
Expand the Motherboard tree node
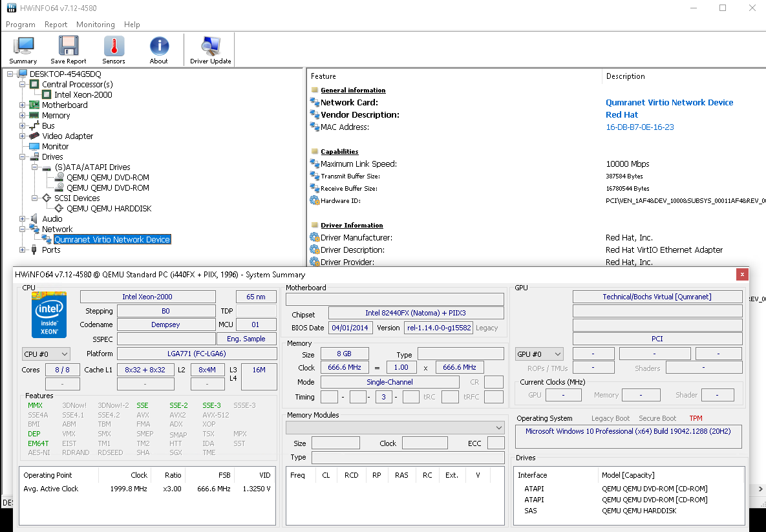click(23, 105)
